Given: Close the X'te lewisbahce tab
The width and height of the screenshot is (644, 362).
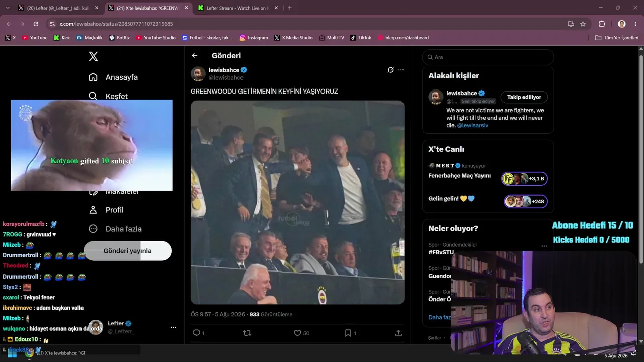Looking at the screenshot, I should pos(186,8).
